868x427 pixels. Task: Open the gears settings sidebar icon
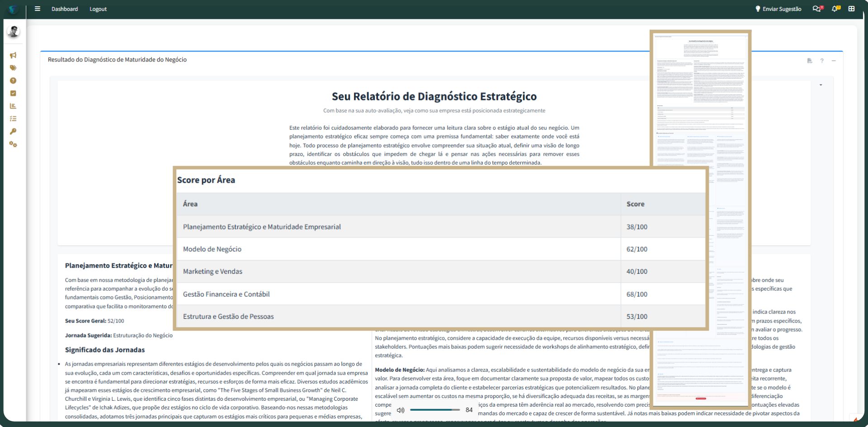pos(13,144)
